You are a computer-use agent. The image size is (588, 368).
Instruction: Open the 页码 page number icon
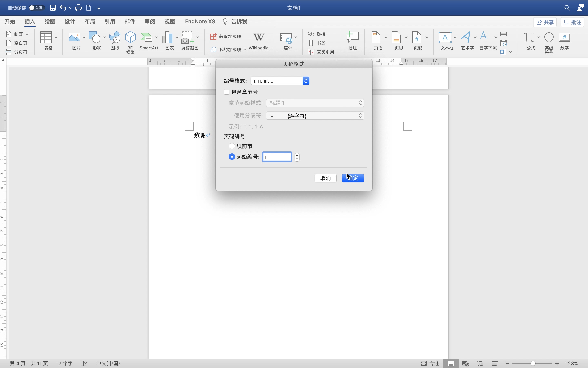(417, 37)
